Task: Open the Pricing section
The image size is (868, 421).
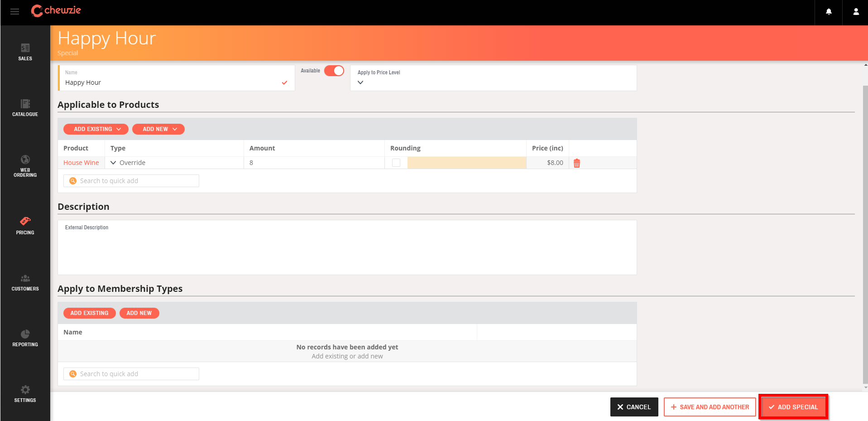Action: (25, 226)
